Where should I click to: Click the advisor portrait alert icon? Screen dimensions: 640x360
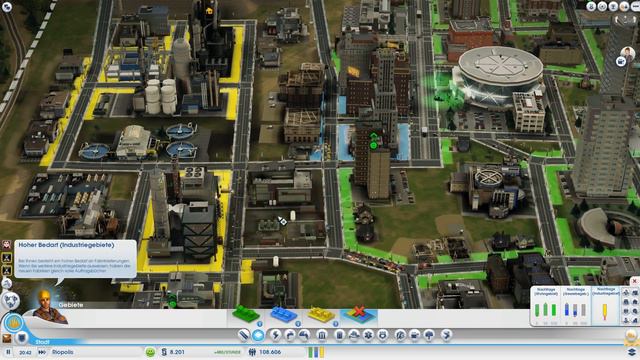pos(7,245)
